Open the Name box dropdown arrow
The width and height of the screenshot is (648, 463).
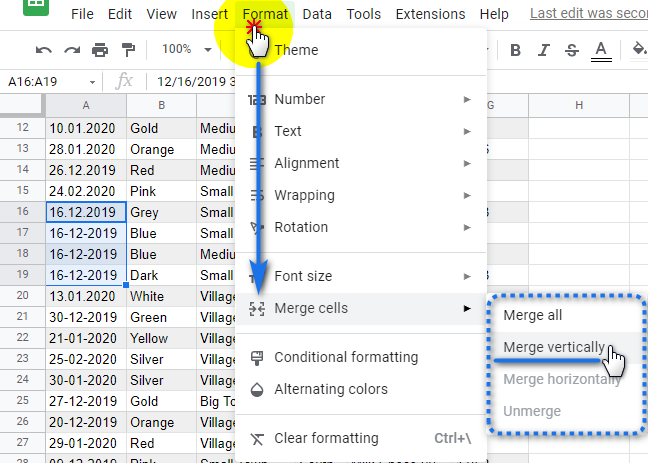coord(92,82)
